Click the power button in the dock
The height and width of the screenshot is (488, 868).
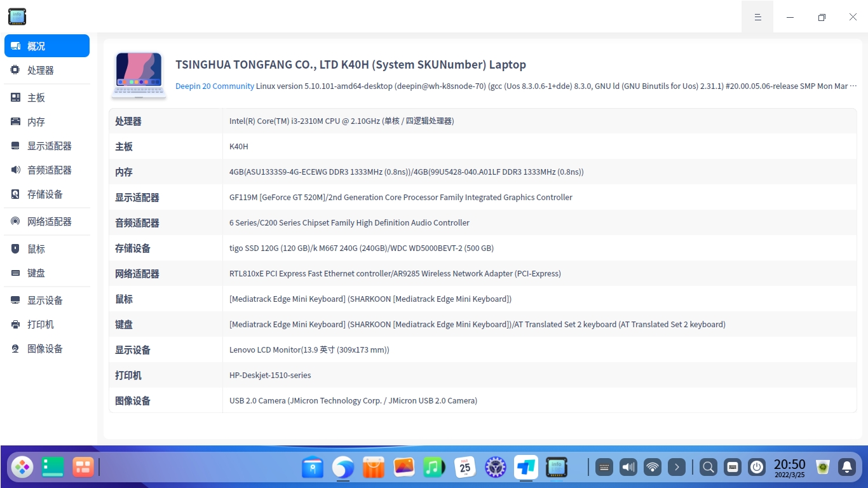[x=757, y=467]
